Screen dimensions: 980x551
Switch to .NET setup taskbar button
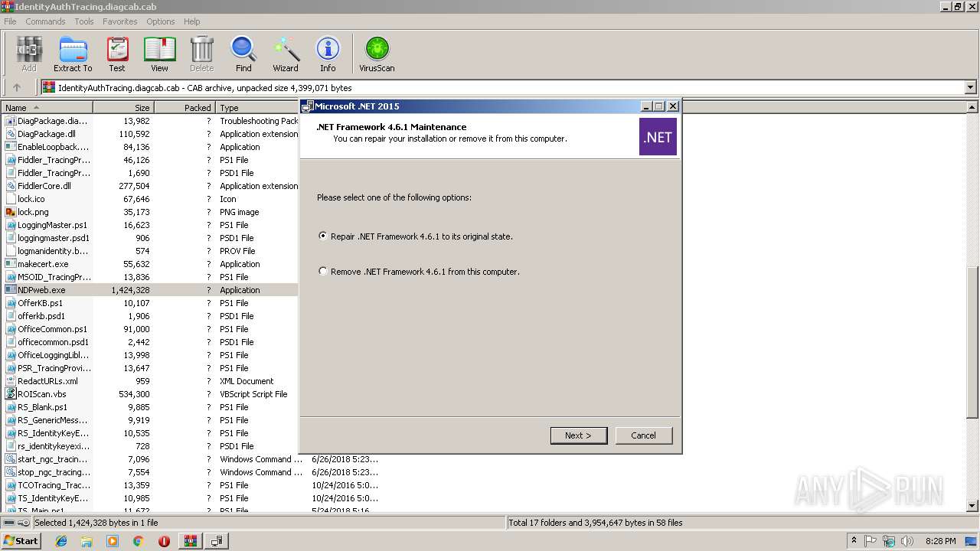217,541
